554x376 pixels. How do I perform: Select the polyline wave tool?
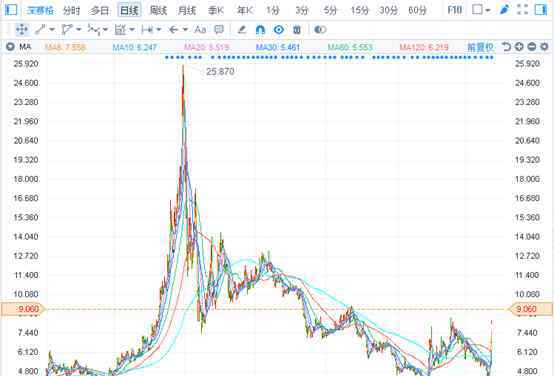pos(94,30)
